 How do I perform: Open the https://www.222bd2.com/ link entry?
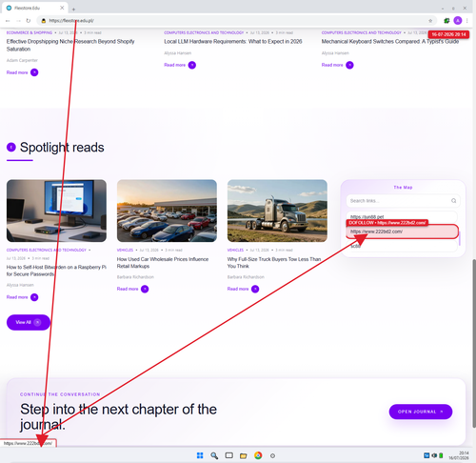pos(402,231)
